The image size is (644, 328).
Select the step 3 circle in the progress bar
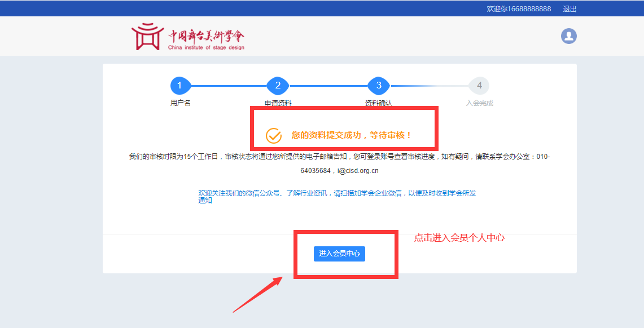pyautogui.click(x=379, y=86)
